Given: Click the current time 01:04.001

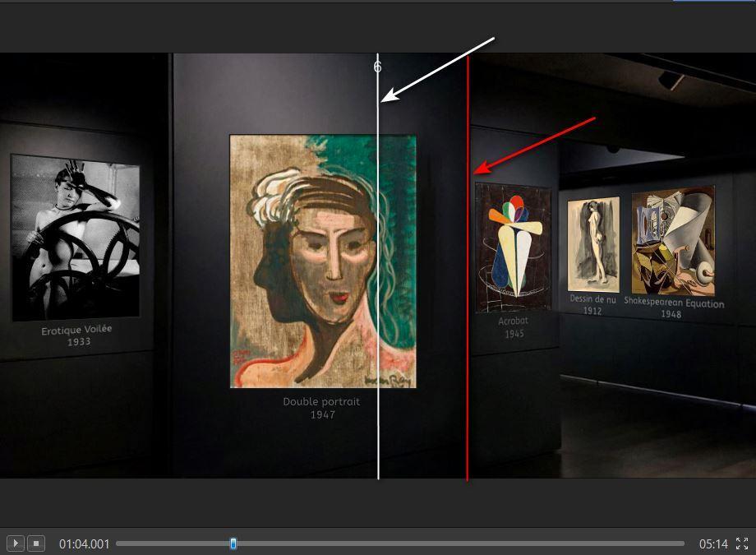Looking at the screenshot, I should click(x=85, y=544).
